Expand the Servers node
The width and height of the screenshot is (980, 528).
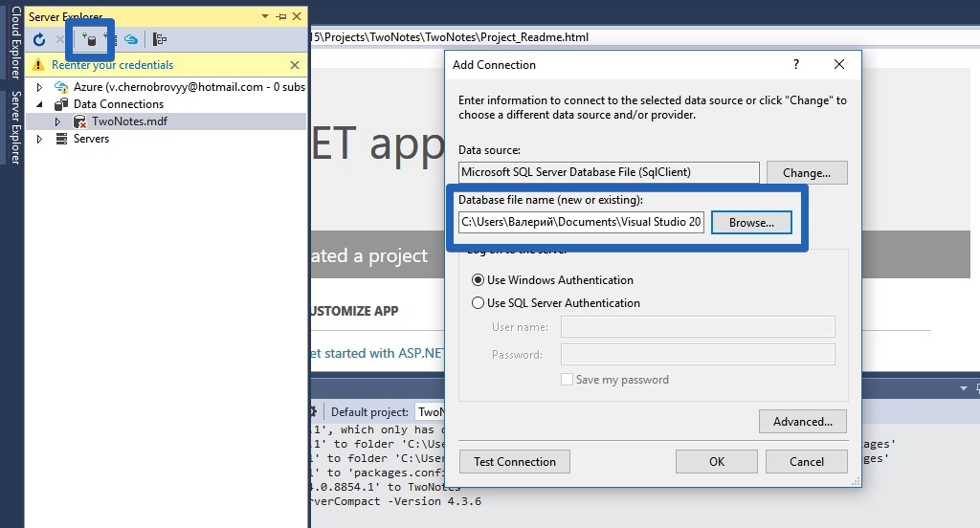(39, 139)
